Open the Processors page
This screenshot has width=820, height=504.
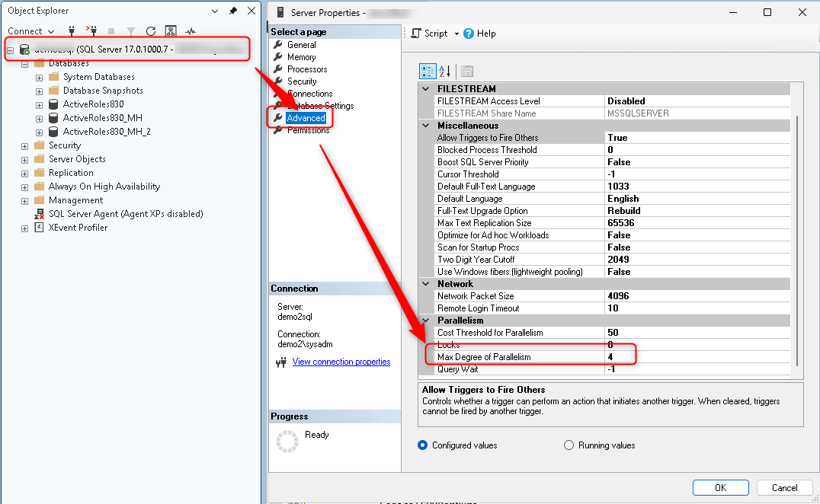click(x=307, y=69)
